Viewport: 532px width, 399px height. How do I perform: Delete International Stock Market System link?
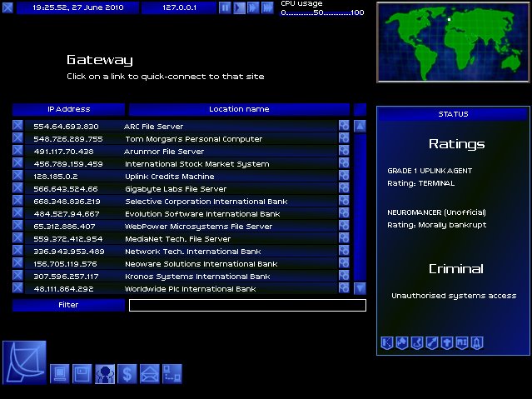[18, 163]
